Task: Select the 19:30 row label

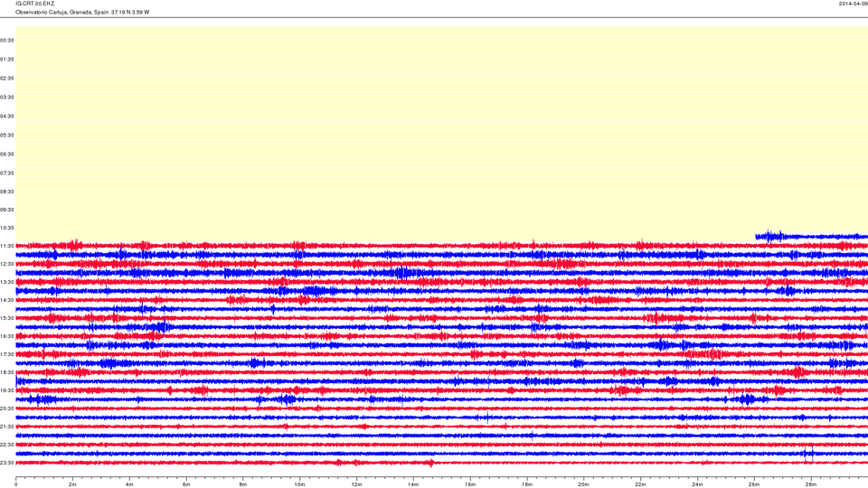Action: coord(7,390)
